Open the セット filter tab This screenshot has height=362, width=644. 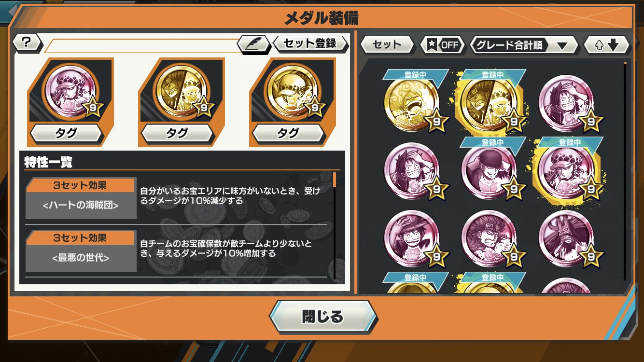[387, 45]
